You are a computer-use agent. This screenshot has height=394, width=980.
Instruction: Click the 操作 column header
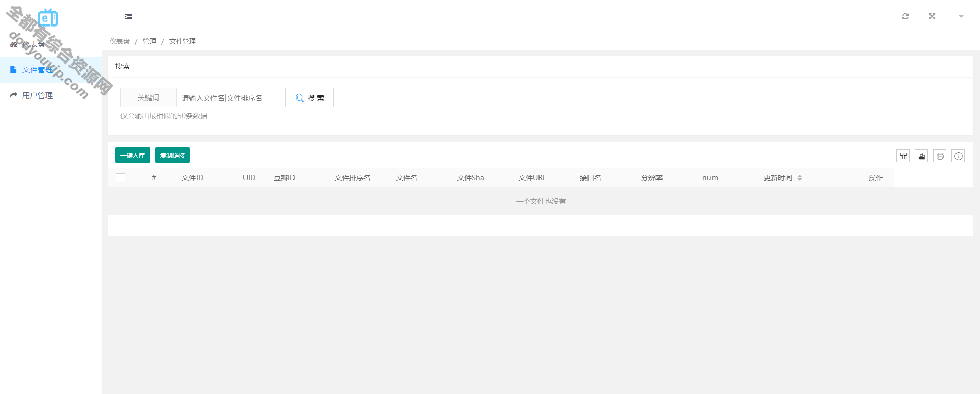[x=876, y=178]
